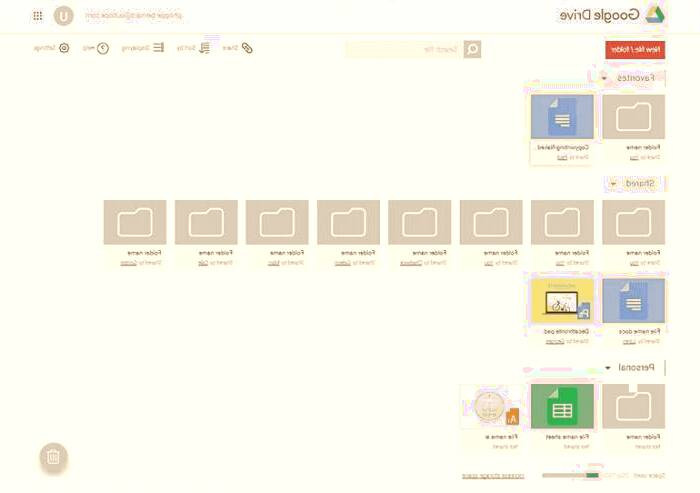Click the Google apps grid icon
The height and width of the screenshot is (493, 700).
click(x=38, y=16)
